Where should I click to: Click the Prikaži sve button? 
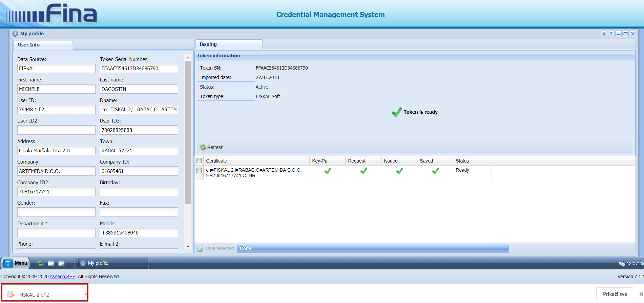point(615,294)
